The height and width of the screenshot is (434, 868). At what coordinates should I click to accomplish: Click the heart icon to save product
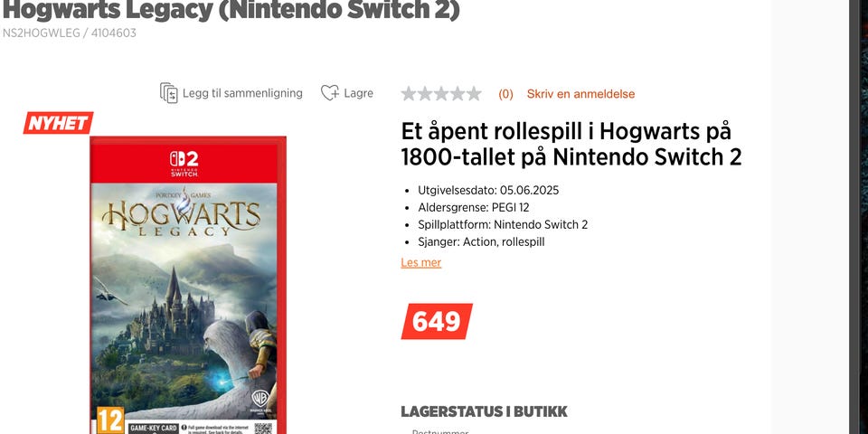pos(330,93)
